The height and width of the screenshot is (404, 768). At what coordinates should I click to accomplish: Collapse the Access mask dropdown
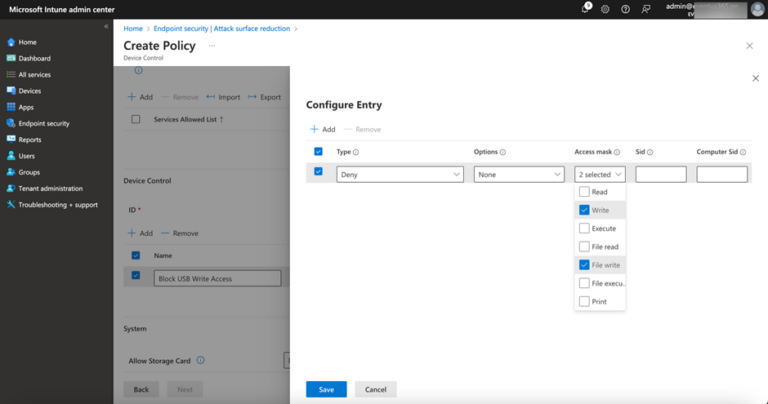point(600,174)
